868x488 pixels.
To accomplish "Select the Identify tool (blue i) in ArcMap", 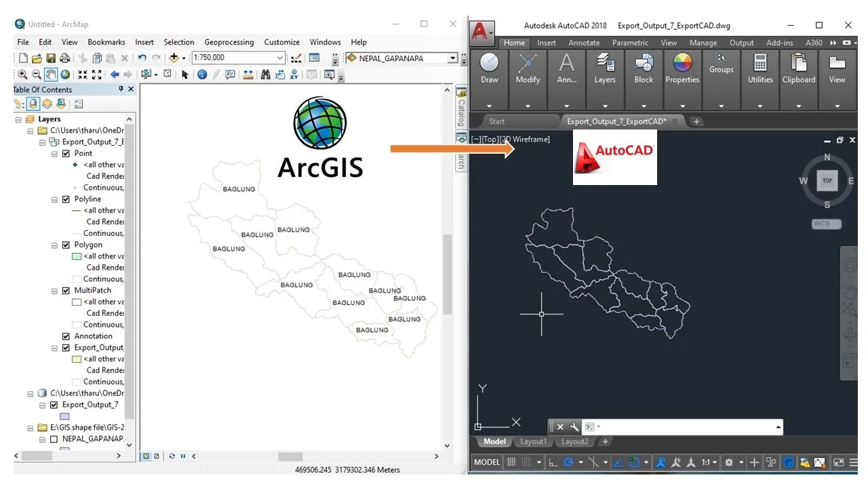I will click(202, 75).
